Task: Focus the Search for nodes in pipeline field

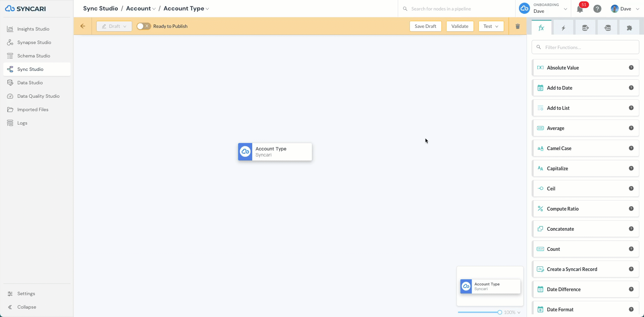Action: tap(457, 9)
